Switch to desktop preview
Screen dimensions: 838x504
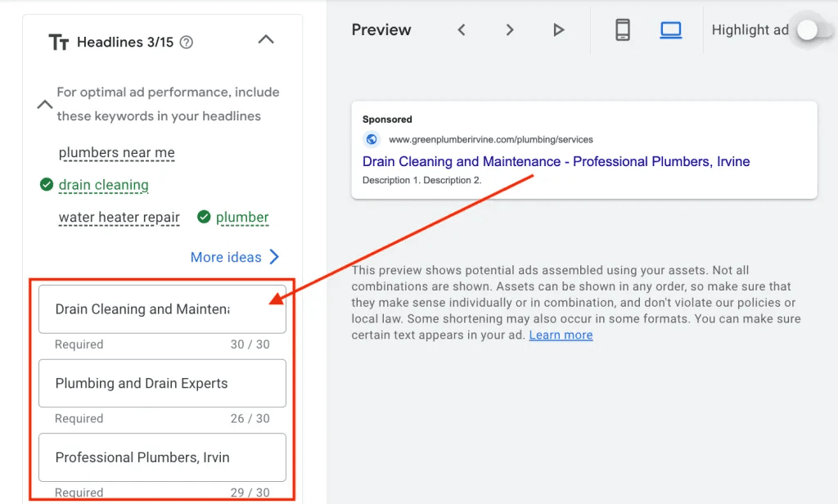pyautogui.click(x=670, y=30)
